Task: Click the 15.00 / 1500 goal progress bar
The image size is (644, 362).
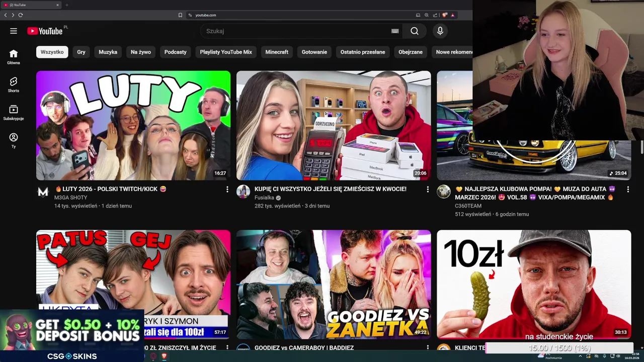Action: [x=558, y=348]
